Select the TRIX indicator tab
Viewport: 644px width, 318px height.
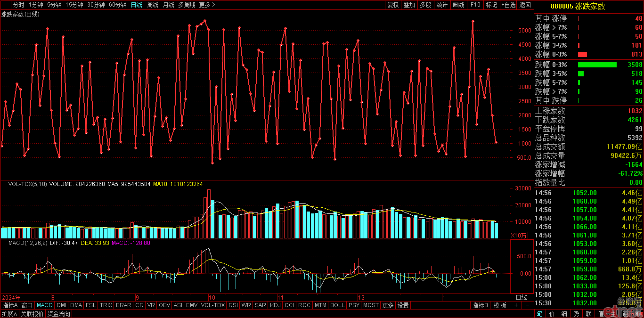[106, 305]
